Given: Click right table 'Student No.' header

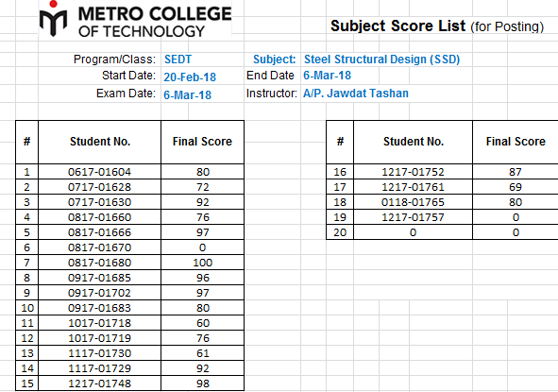Looking at the screenshot, I should (x=414, y=142).
